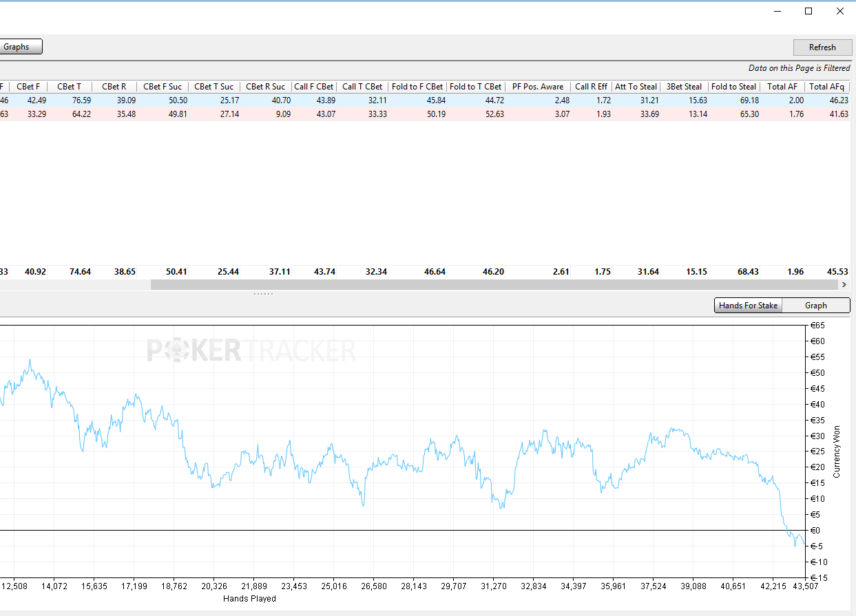Select the cell showing 64.22

80,114
